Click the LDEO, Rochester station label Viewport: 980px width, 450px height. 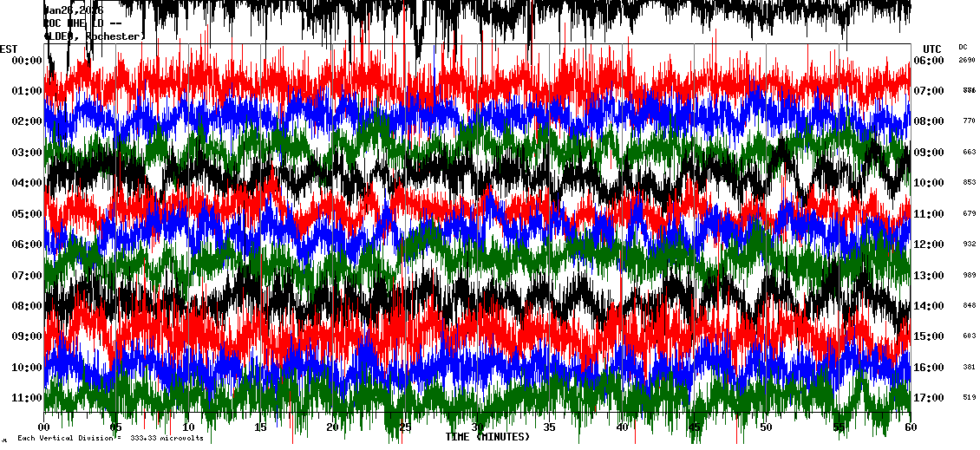(x=94, y=36)
